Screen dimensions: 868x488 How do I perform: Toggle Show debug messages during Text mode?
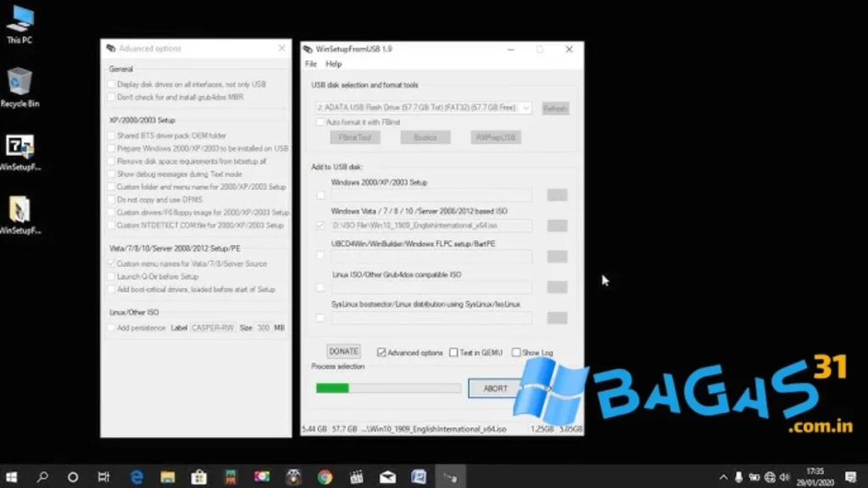111,175
